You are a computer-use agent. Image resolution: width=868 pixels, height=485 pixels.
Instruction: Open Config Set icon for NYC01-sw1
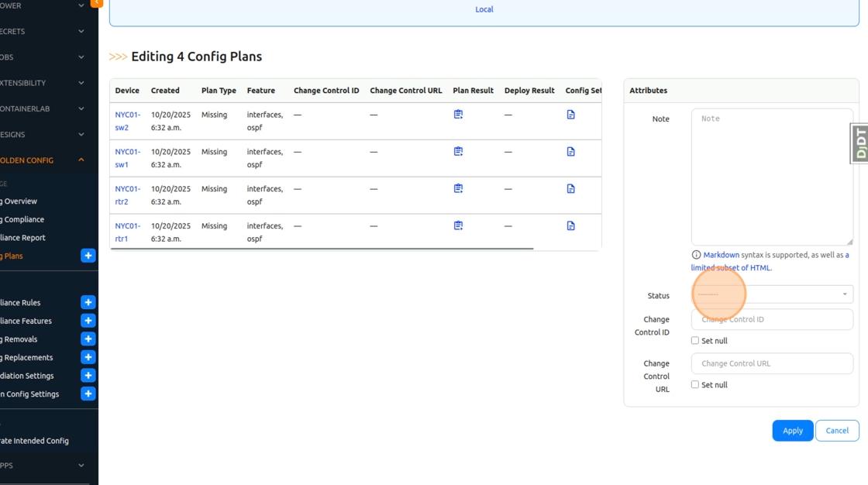570,152
